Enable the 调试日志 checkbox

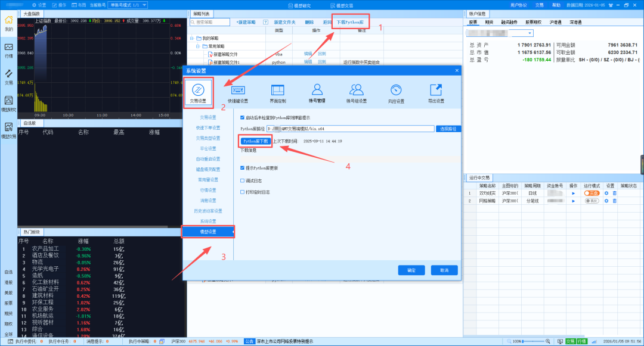(x=242, y=180)
